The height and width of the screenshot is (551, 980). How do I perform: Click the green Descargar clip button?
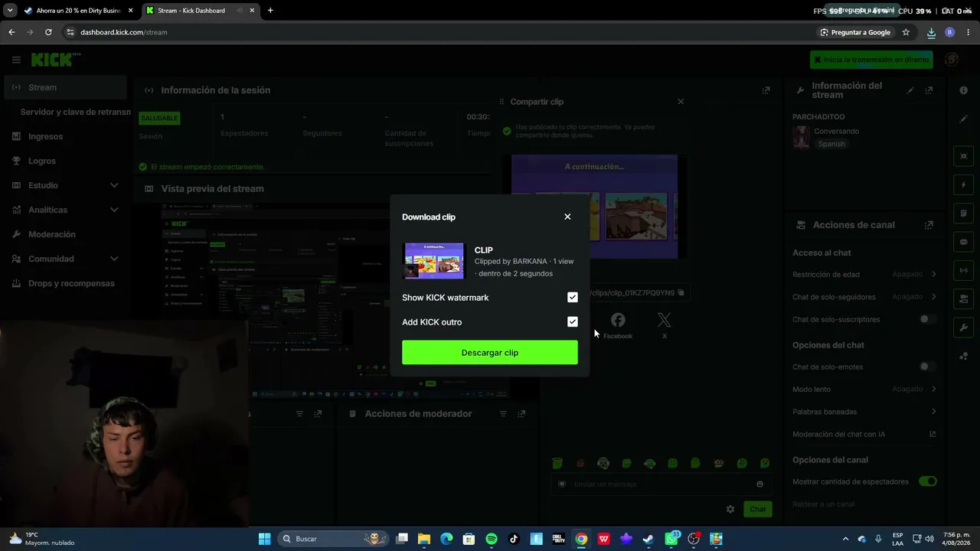(x=490, y=353)
